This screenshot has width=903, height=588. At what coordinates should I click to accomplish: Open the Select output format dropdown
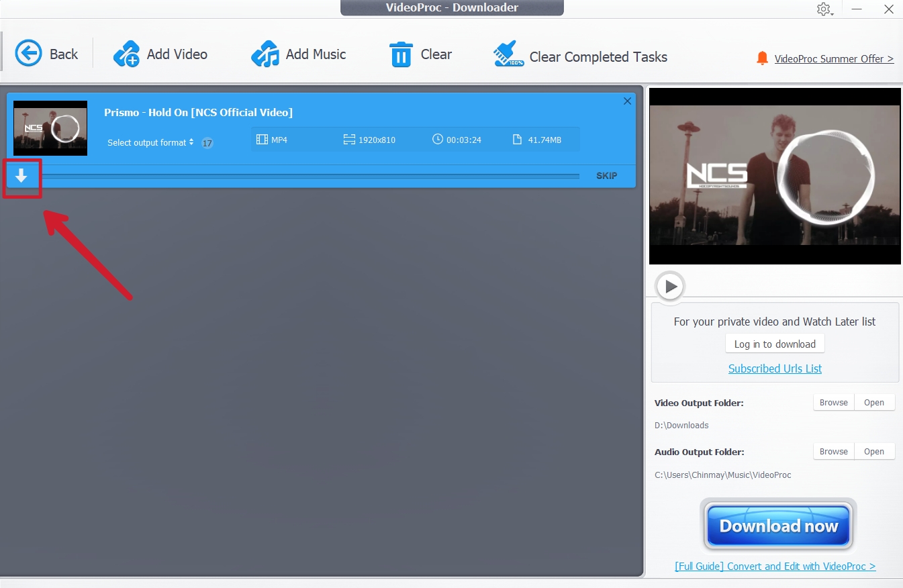pos(150,142)
